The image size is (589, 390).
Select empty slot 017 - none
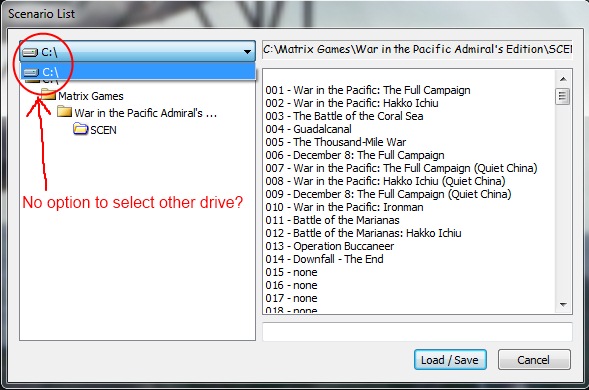291,298
